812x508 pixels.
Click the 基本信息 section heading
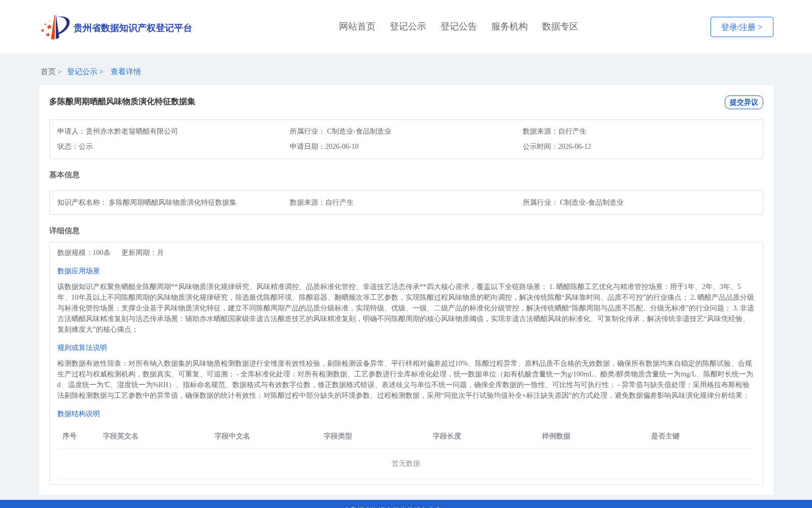tap(64, 175)
